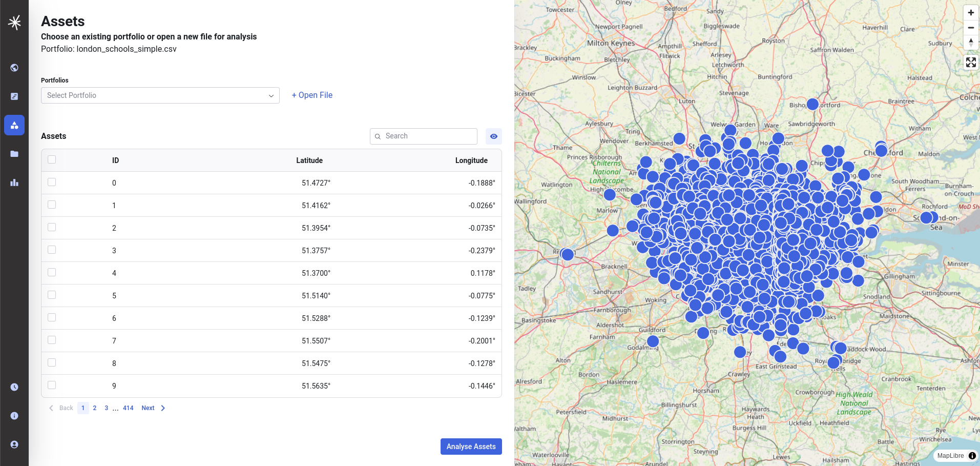Click the search magnifier icon
This screenshot has height=466, width=980.
[378, 136]
